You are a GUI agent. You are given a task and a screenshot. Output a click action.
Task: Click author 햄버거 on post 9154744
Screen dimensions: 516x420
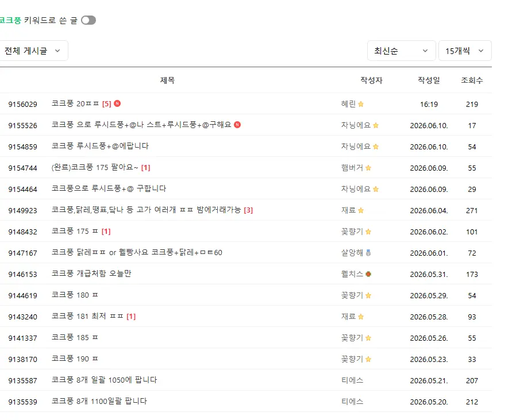click(352, 168)
